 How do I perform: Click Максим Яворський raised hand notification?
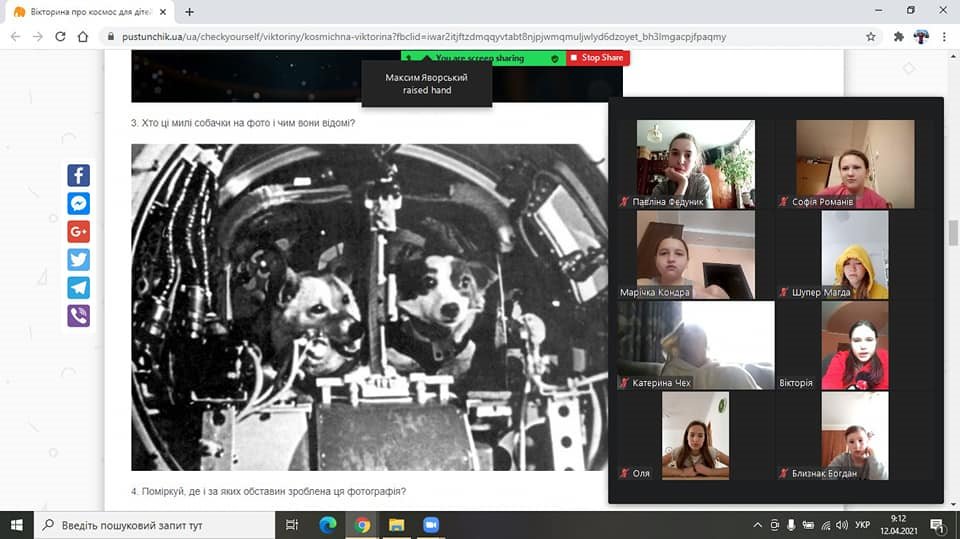click(x=427, y=84)
